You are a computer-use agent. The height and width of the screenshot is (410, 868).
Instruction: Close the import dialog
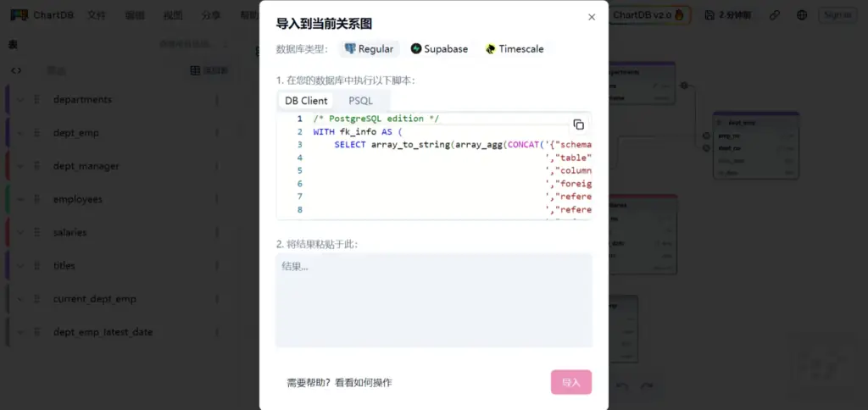tap(592, 17)
